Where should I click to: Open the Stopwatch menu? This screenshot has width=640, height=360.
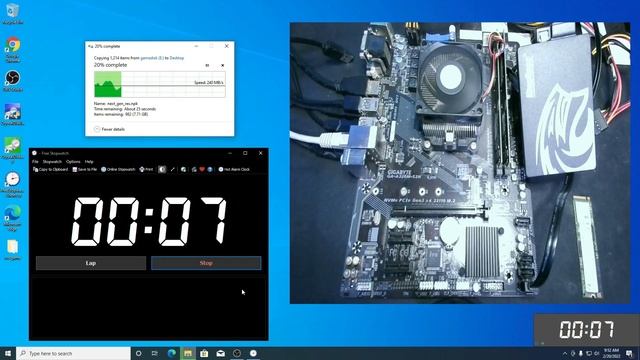click(x=52, y=162)
